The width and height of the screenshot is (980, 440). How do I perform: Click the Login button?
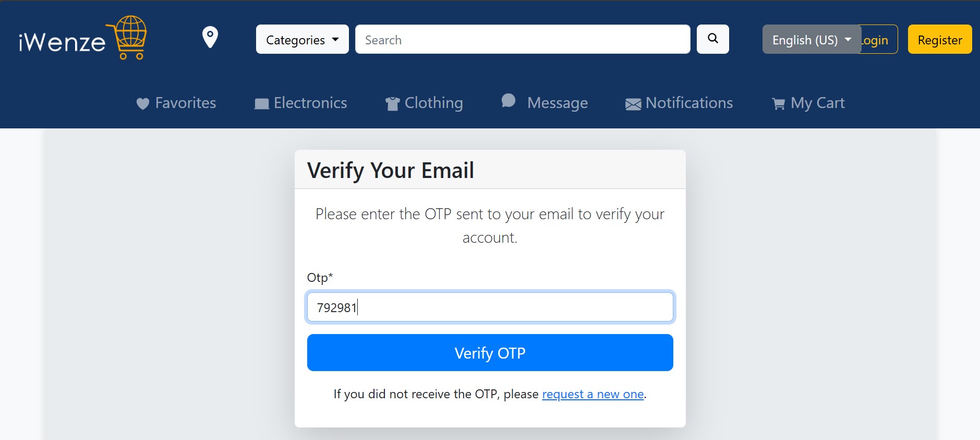(879, 39)
